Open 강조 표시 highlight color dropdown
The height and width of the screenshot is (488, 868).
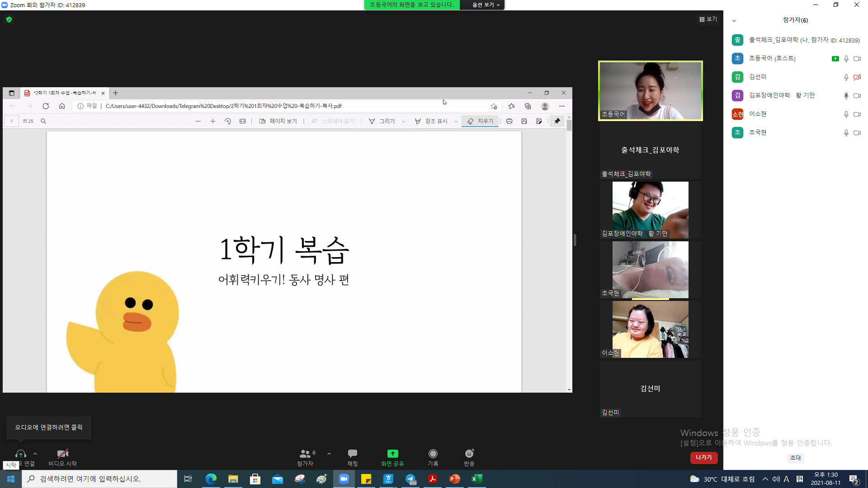tap(456, 122)
